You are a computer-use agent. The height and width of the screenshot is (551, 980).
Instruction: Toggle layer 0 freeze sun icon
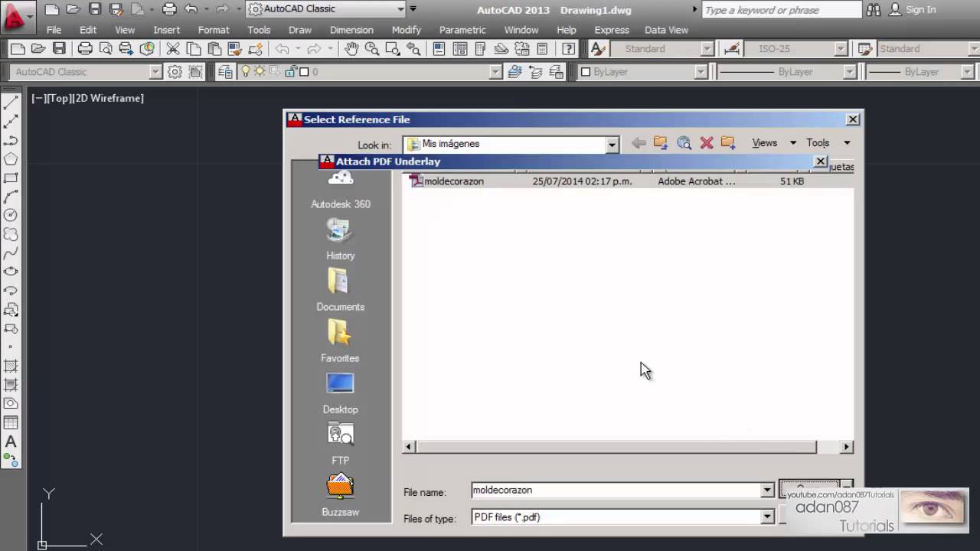260,72
